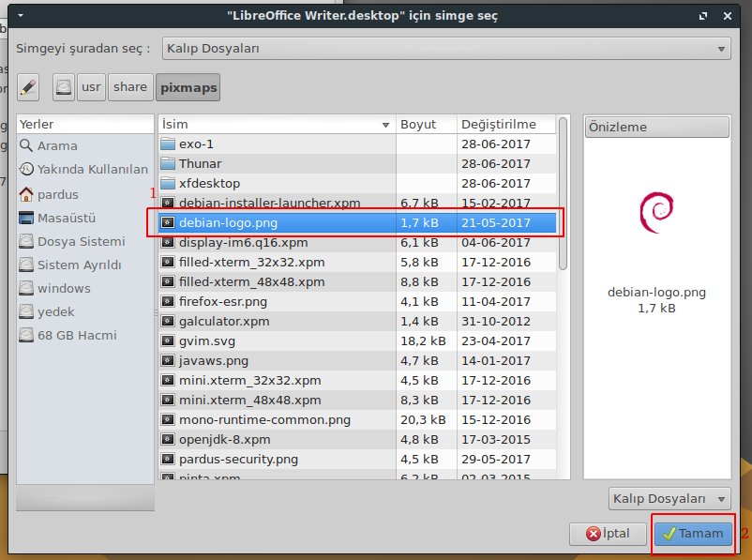
Task: Click the root filesystem drive icon button
Action: [63, 87]
